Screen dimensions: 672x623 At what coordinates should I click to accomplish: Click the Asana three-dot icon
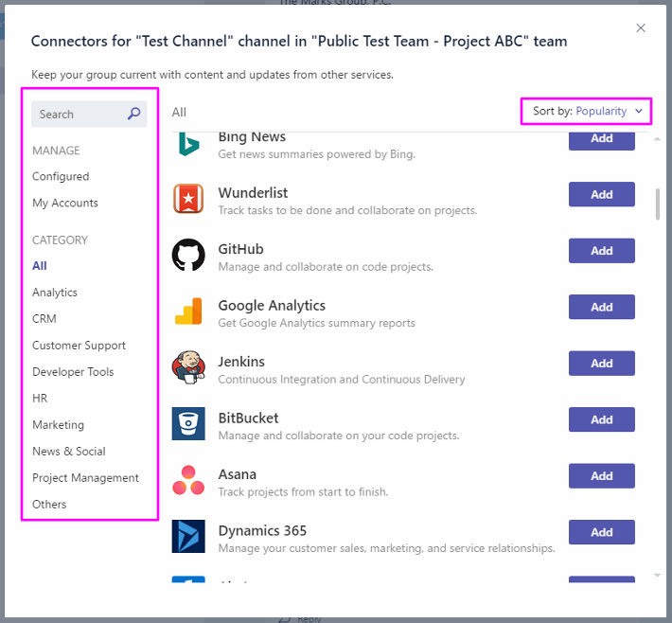[x=188, y=480]
